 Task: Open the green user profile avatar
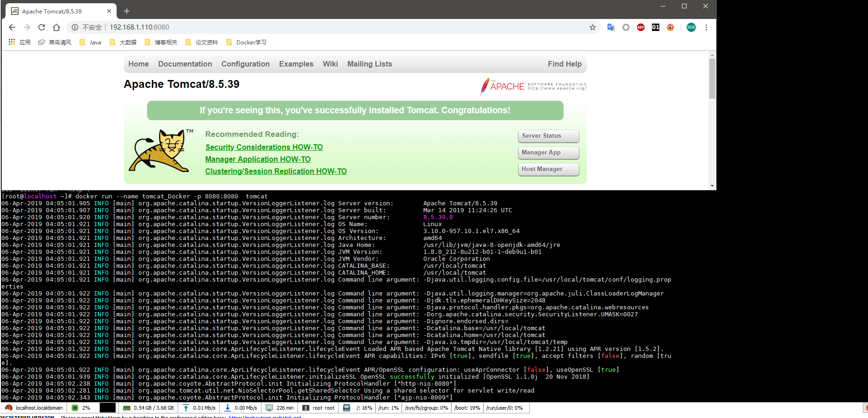point(691,27)
